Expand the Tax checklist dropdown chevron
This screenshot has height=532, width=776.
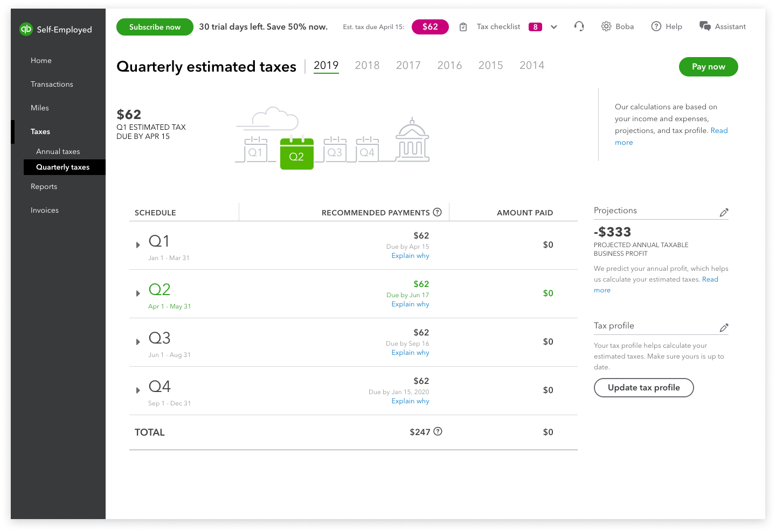554,27
